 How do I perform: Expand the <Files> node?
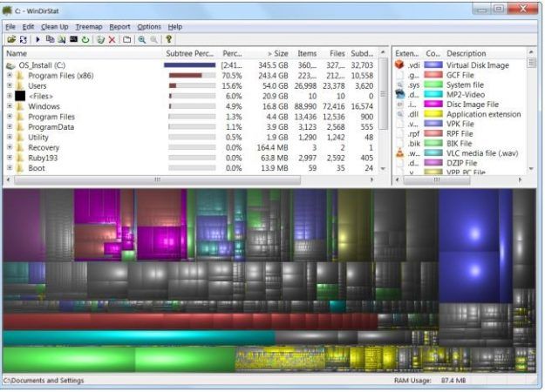click(10, 96)
